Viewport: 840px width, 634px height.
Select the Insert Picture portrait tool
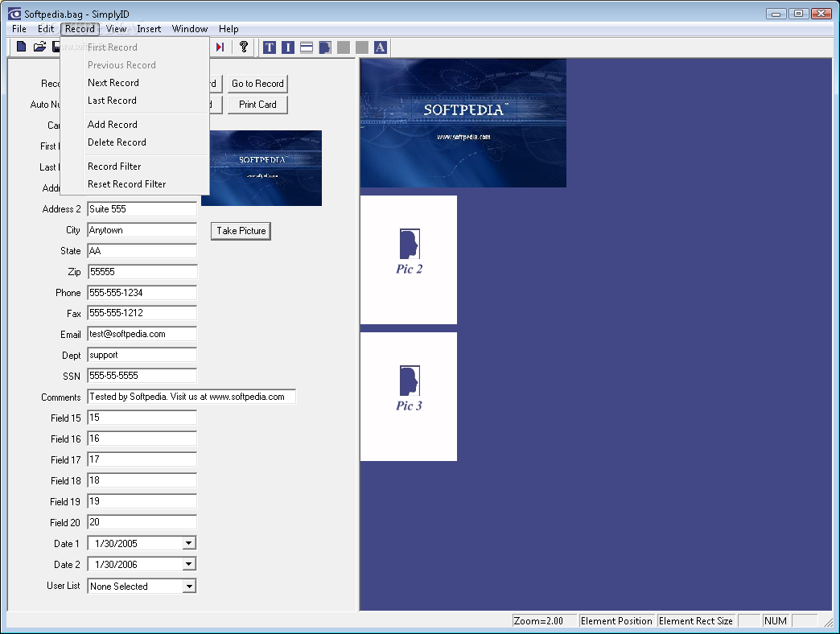[x=324, y=47]
